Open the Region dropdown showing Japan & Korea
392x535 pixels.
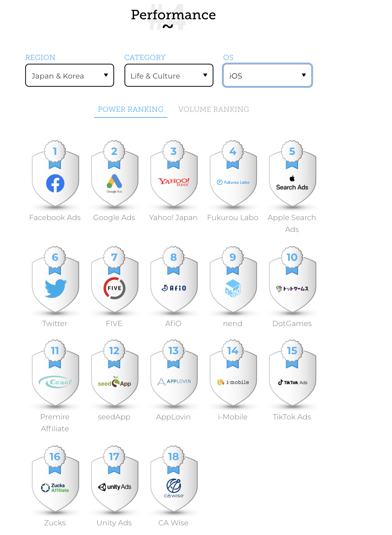pyautogui.click(x=70, y=76)
